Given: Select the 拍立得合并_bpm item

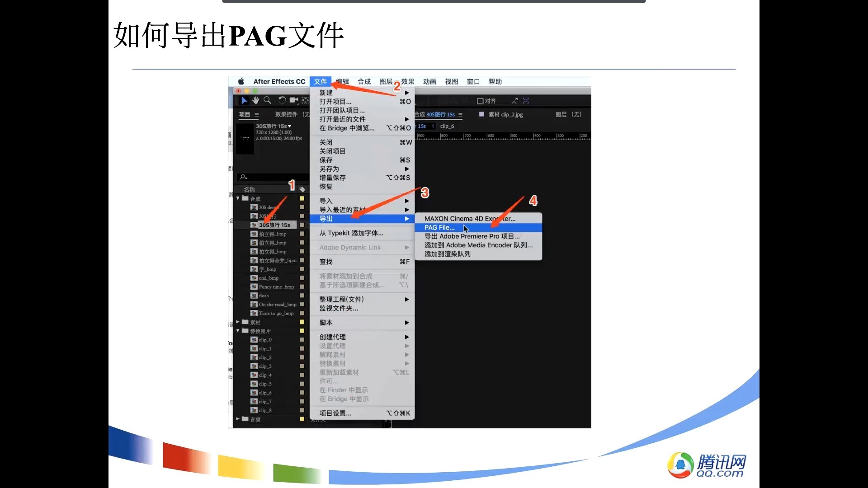Looking at the screenshot, I should point(278,261).
